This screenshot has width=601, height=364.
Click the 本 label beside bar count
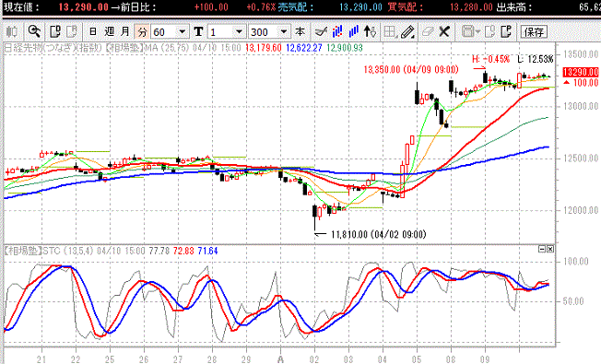pyautogui.click(x=300, y=32)
